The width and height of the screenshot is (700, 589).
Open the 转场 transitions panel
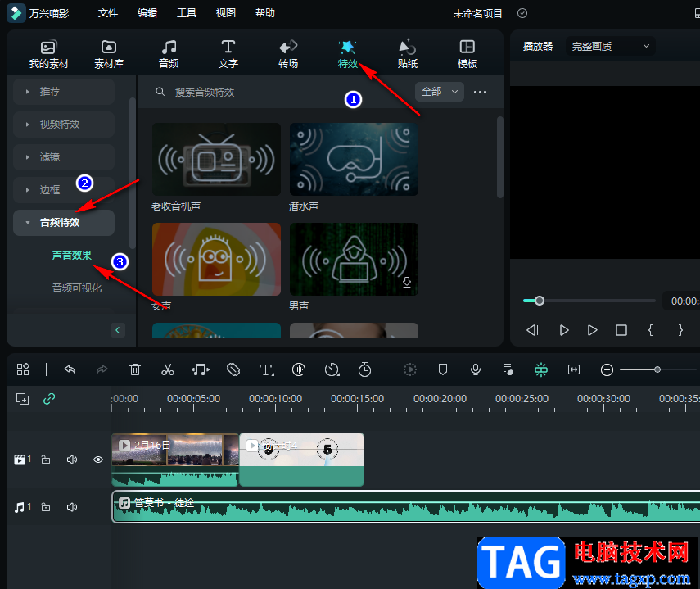288,54
